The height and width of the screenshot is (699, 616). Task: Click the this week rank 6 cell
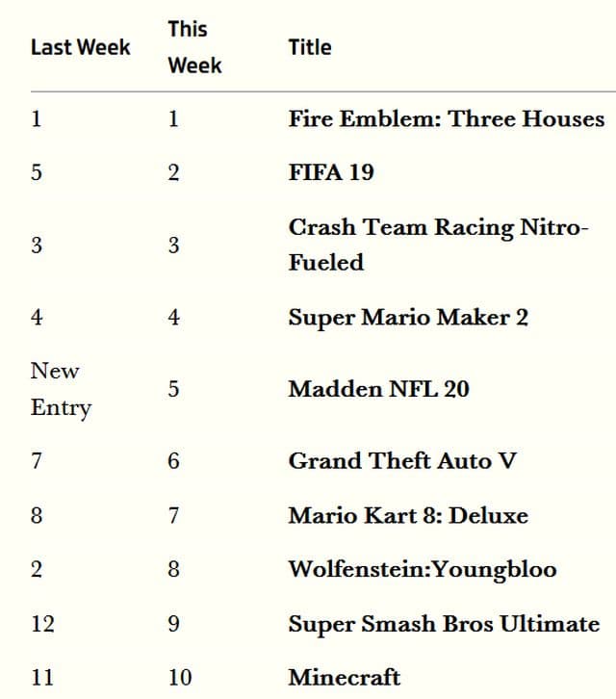click(173, 461)
